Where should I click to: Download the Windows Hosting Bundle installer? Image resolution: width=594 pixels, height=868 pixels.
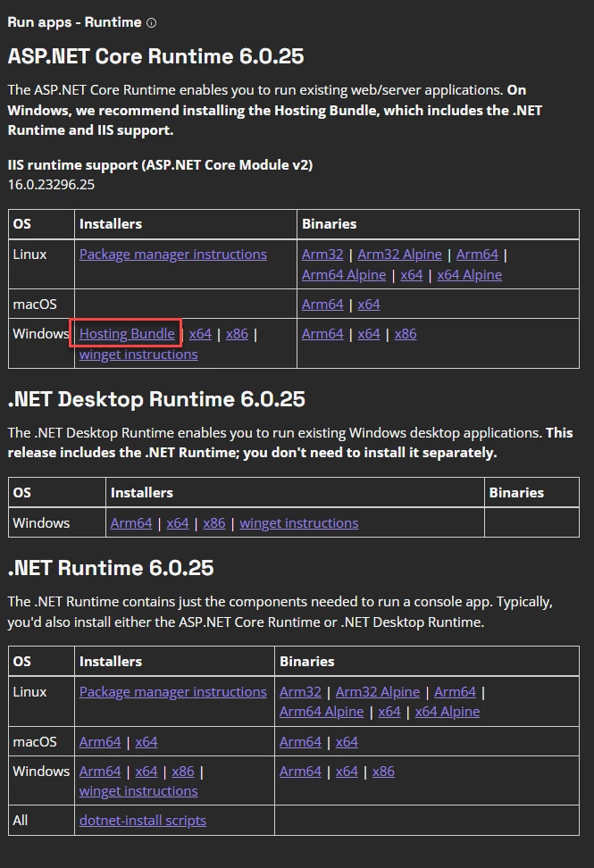[127, 334]
